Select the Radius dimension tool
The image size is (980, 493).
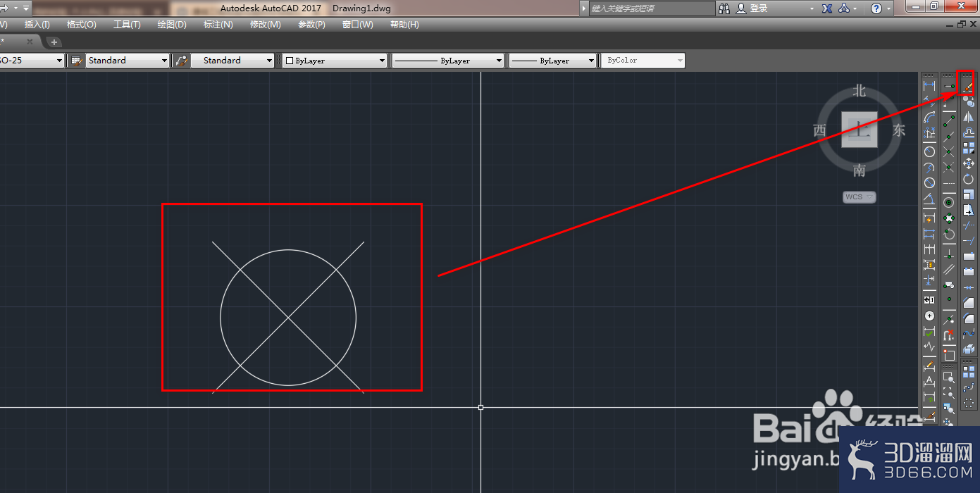click(929, 151)
